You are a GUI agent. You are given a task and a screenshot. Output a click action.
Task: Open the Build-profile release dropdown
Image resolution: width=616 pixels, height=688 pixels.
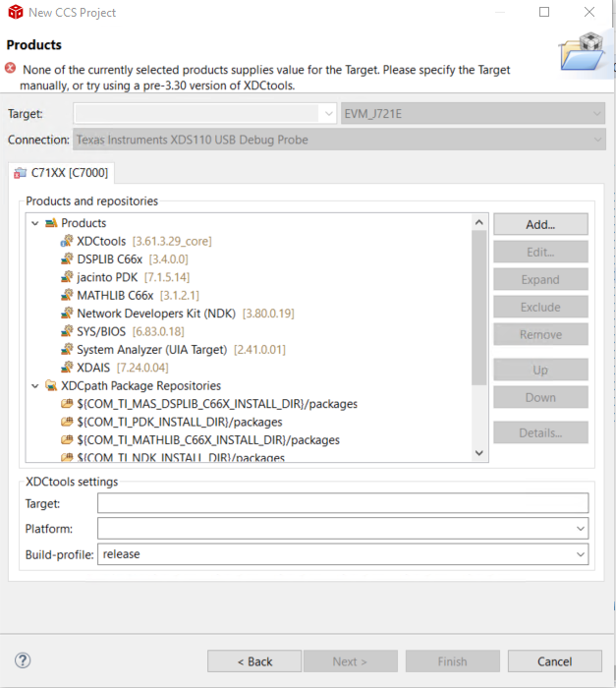coord(580,554)
